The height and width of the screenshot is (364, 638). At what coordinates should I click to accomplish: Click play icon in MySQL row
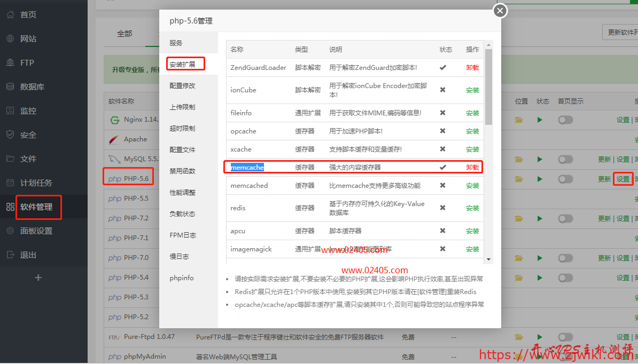[x=540, y=159]
